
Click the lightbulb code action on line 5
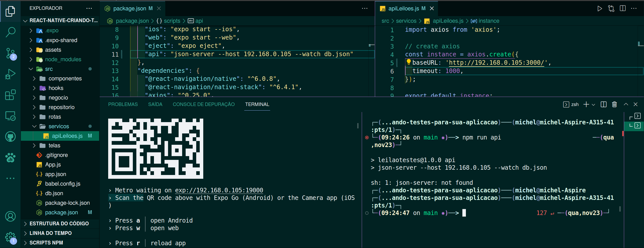pyautogui.click(x=409, y=62)
